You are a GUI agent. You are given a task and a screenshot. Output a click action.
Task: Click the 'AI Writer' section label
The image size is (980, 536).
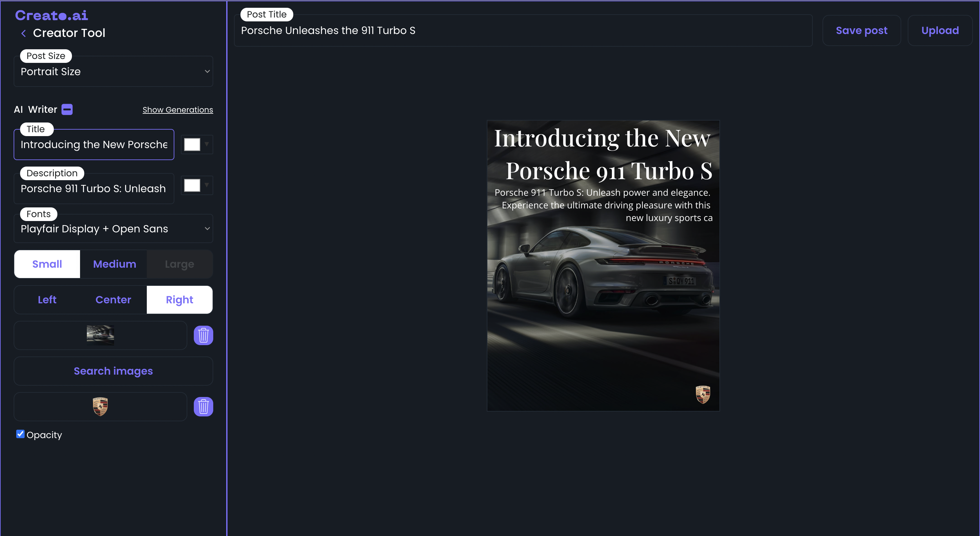[35, 110]
